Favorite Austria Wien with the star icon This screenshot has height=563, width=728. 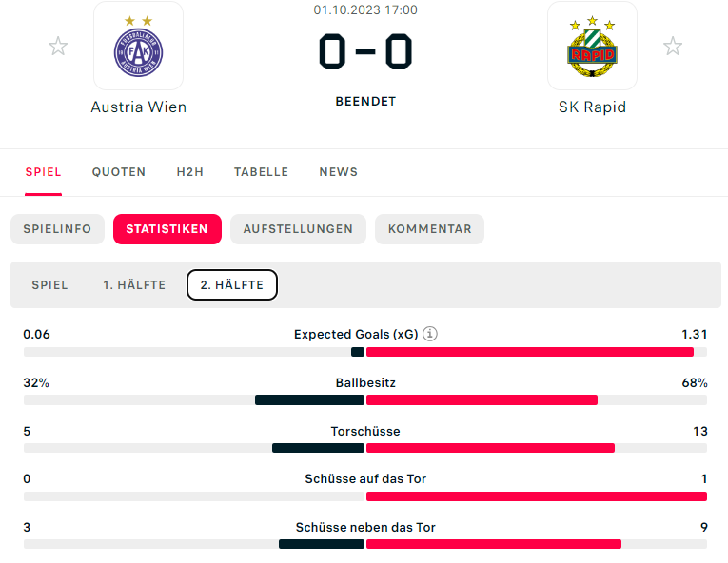(x=58, y=46)
